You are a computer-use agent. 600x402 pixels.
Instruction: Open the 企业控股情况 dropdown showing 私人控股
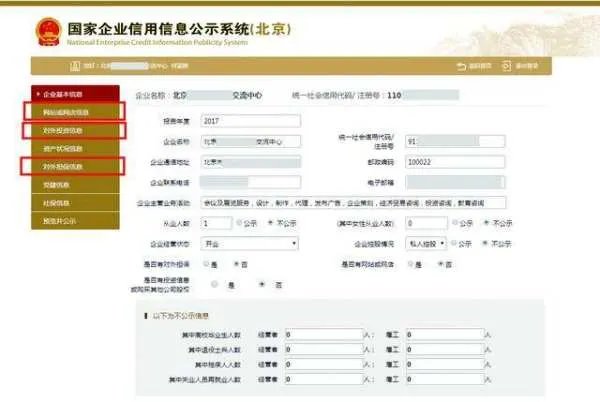pyautogui.click(x=426, y=244)
